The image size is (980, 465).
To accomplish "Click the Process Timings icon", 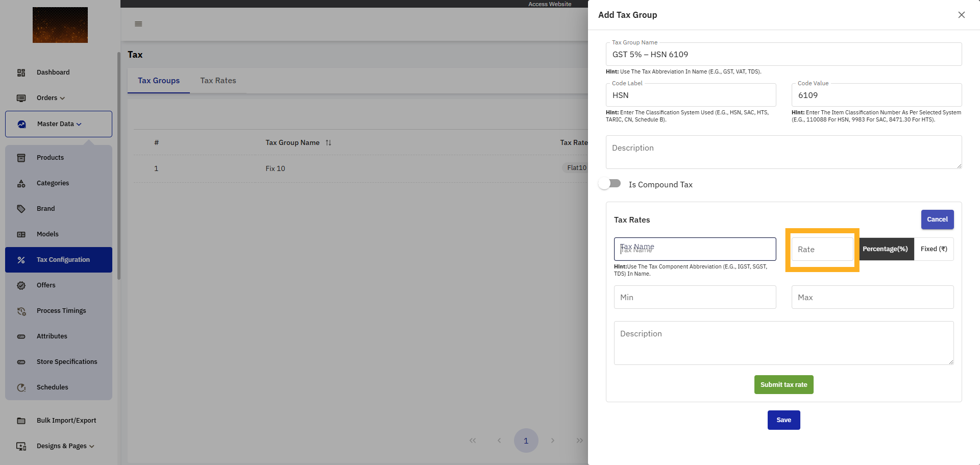I will click(21, 311).
